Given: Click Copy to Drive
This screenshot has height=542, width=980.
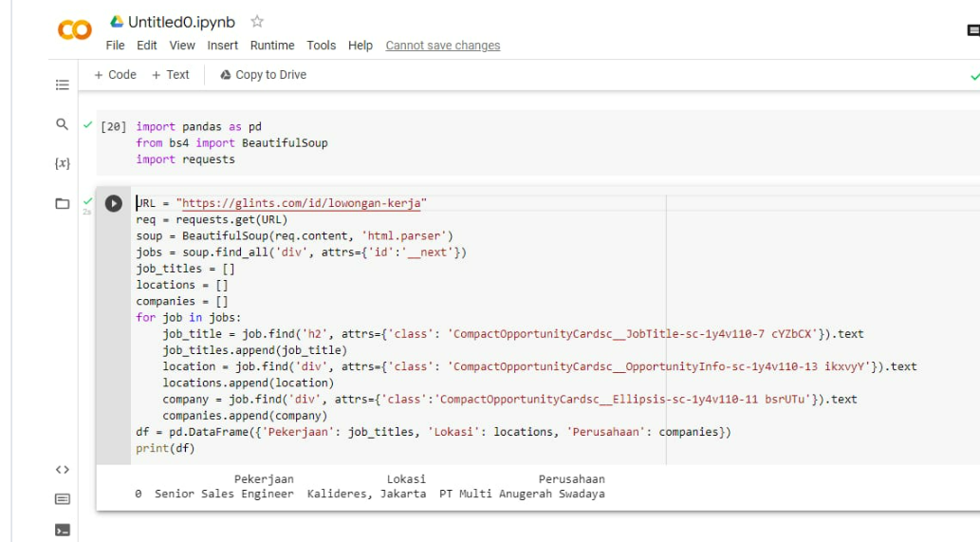Looking at the screenshot, I should point(263,75).
